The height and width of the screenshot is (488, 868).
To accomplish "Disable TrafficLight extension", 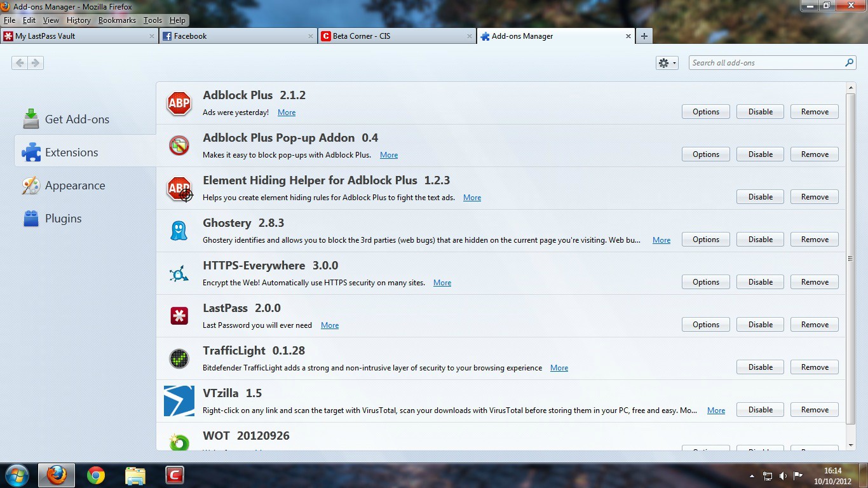I will (760, 367).
